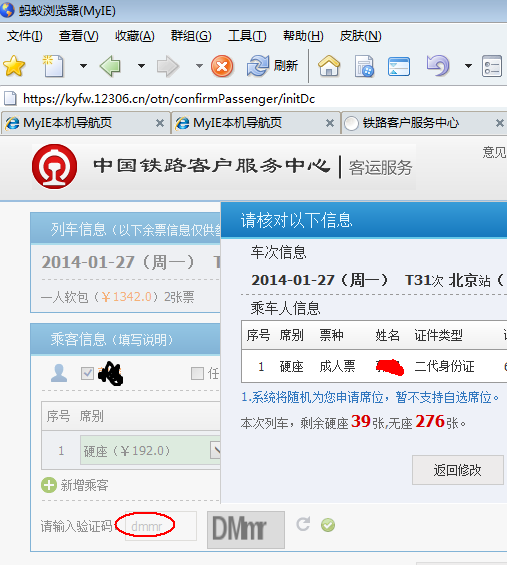
Task: Open the 皮肤(N) menu
Action: 360,36
